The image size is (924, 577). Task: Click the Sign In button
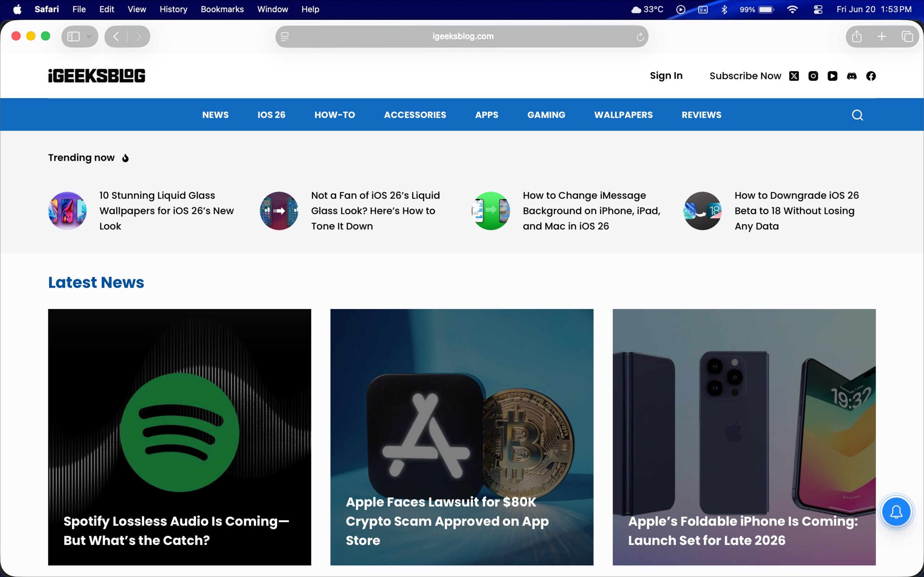click(666, 76)
